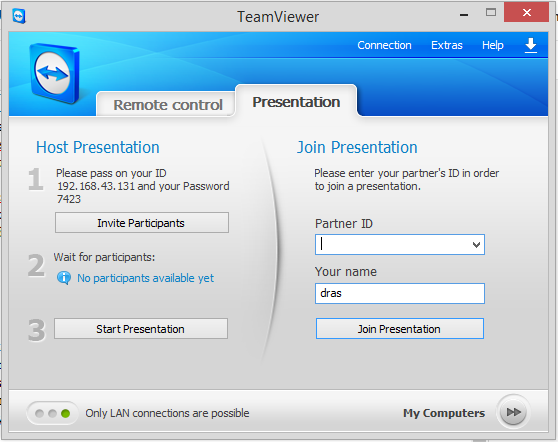Click the Start Presentation button

[141, 328]
